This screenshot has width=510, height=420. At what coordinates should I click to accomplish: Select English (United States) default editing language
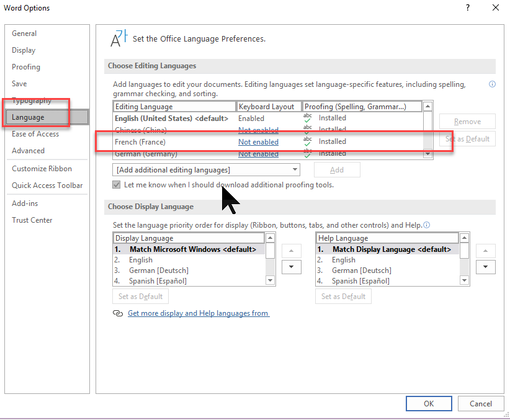click(268, 118)
